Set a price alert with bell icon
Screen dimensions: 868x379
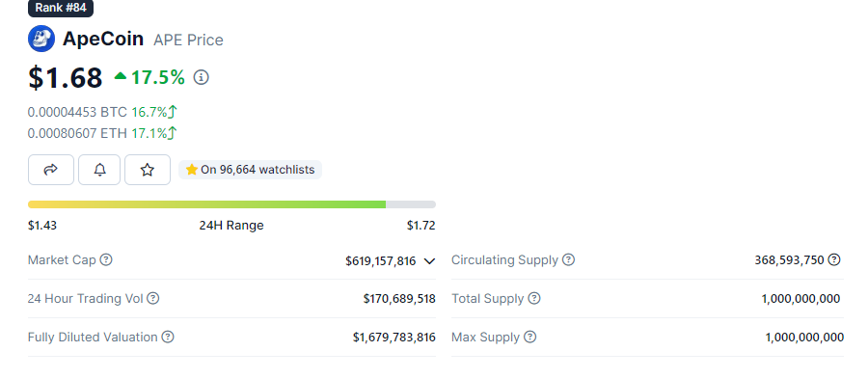pyautogui.click(x=99, y=170)
